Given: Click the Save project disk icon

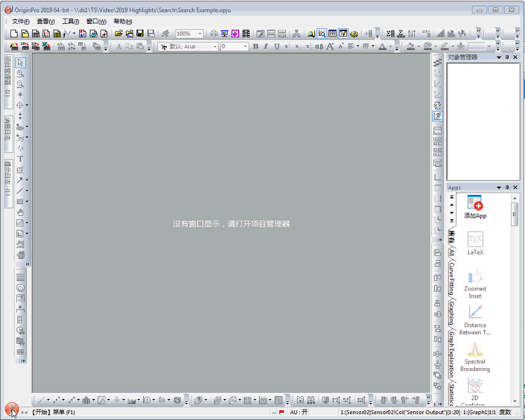Looking at the screenshot, I should tap(140, 34).
